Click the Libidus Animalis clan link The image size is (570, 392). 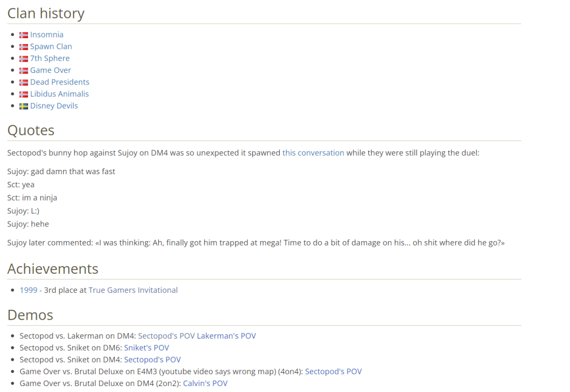pyautogui.click(x=59, y=94)
